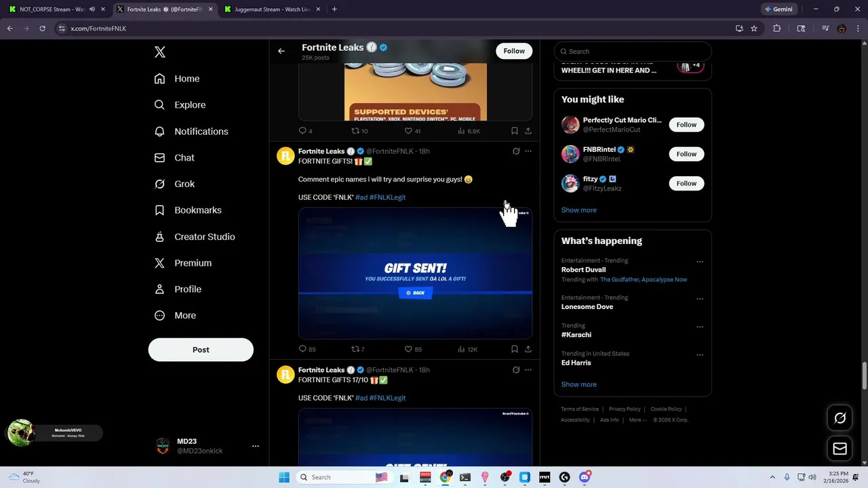Click Apocalypse Now trending link
Image resolution: width=868 pixels, height=488 pixels.
point(664,279)
